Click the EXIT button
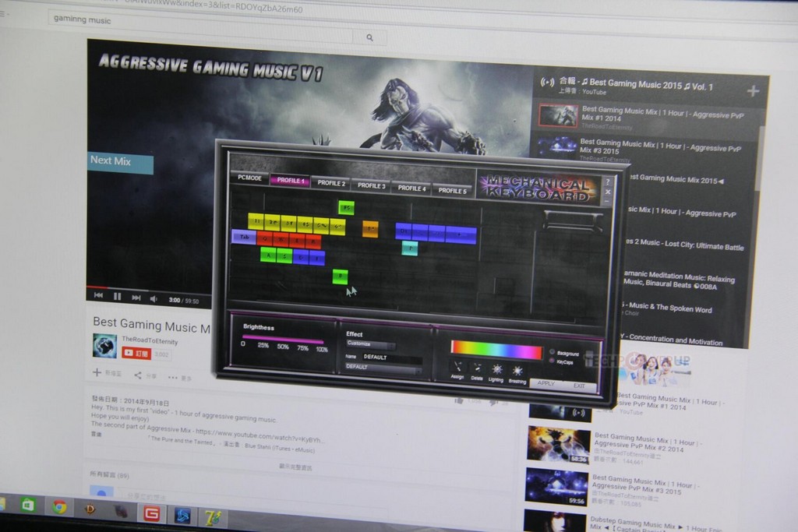Viewport: 798px width, 532px height. pos(579,386)
